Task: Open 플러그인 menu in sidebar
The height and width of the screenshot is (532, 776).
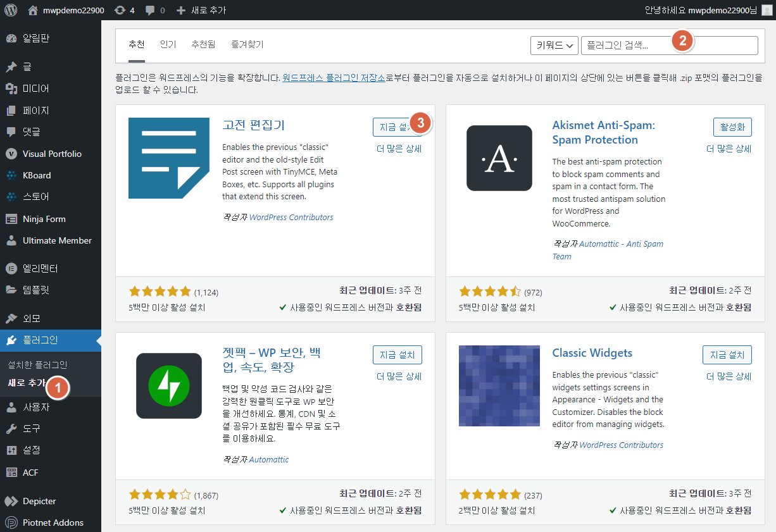Action: click(51, 340)
